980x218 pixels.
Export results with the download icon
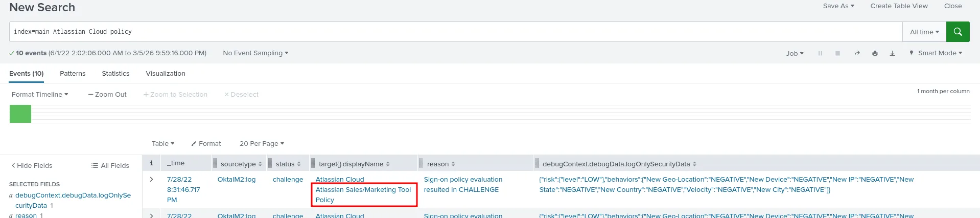coord(892,53)
